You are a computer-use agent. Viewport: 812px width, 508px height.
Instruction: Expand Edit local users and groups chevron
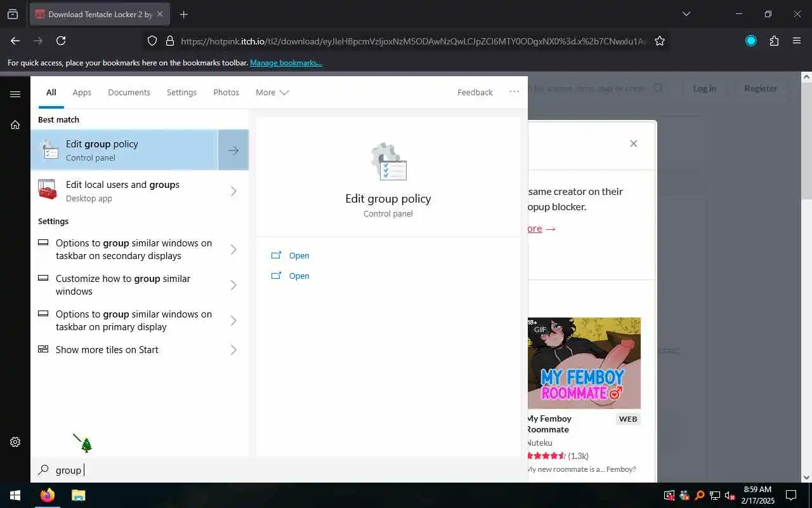233,190
